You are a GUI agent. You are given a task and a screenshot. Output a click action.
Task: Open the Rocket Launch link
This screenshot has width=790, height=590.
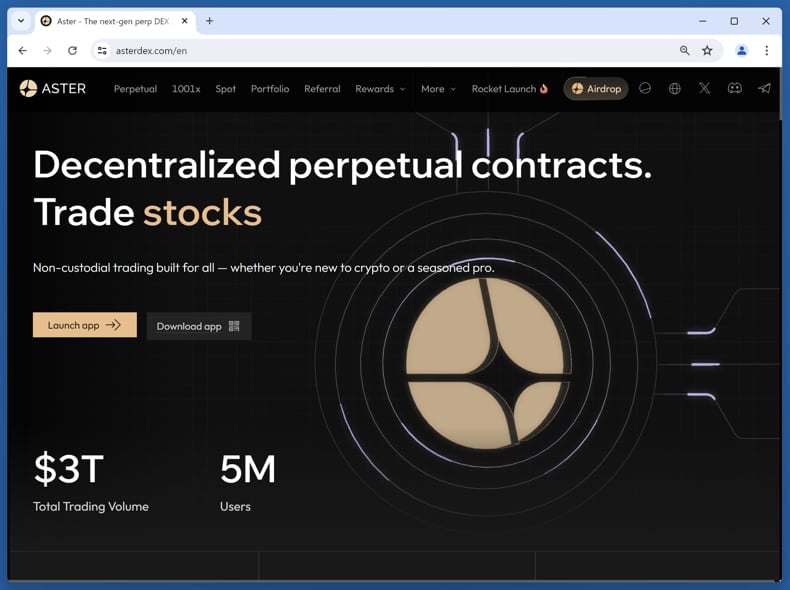[509, 89]
